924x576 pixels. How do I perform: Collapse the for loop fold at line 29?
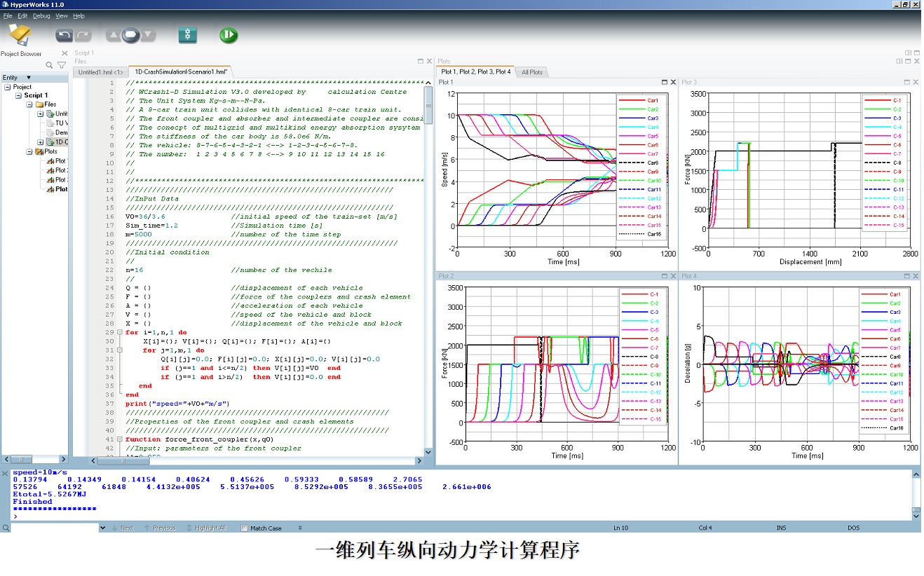click(119, 332)
